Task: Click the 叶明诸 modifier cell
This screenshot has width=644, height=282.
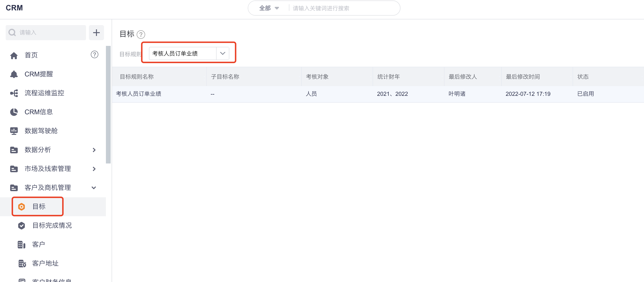Action: (x=457, y=94)
